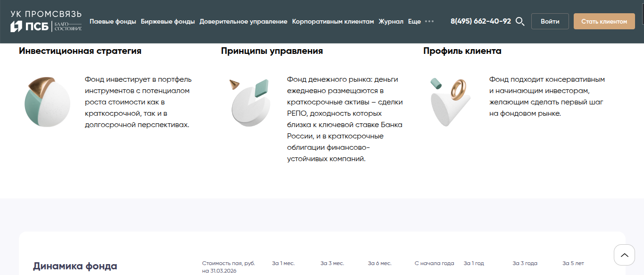Go to Биржевые фонды section
Image resolution: width=644 pixels, height=275 pixels.
tap(167, 21)
